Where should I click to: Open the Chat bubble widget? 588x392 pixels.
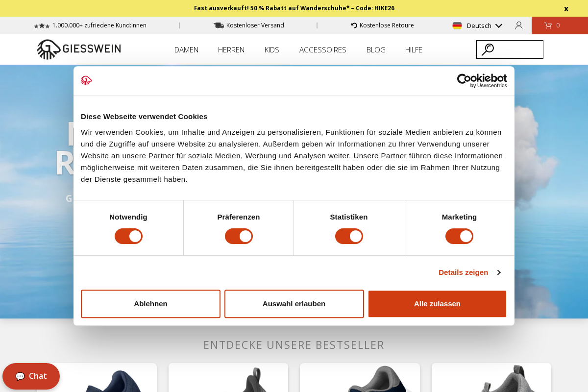click(31, 376)
